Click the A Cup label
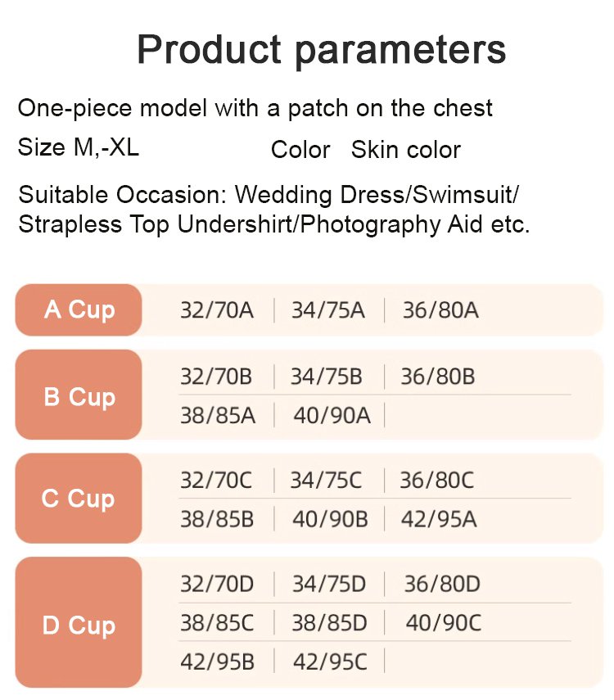This screenshot has width=614, height=700. pyautogui.click(x=79, y=310)
